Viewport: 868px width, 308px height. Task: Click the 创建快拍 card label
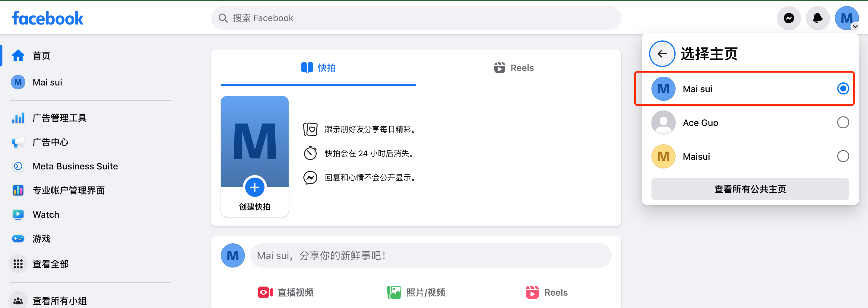[255, 207]
